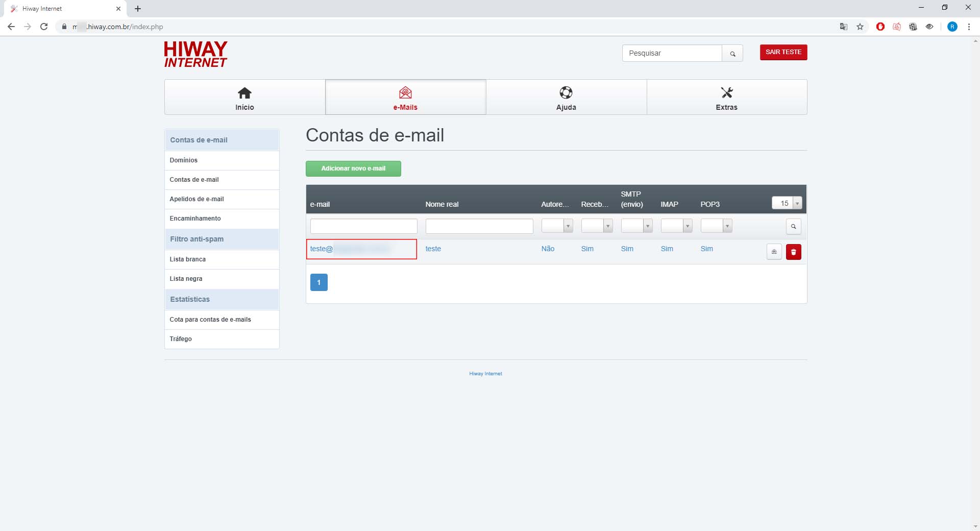
Task: Open the Ajuda help tab
Action: [x=566, y=97]
